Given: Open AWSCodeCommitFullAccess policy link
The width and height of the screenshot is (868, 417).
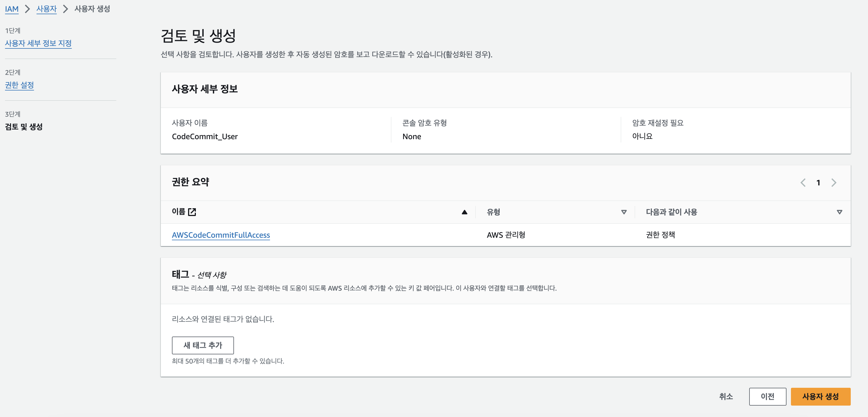Looking at the screenshot, I should pos(221,235).
